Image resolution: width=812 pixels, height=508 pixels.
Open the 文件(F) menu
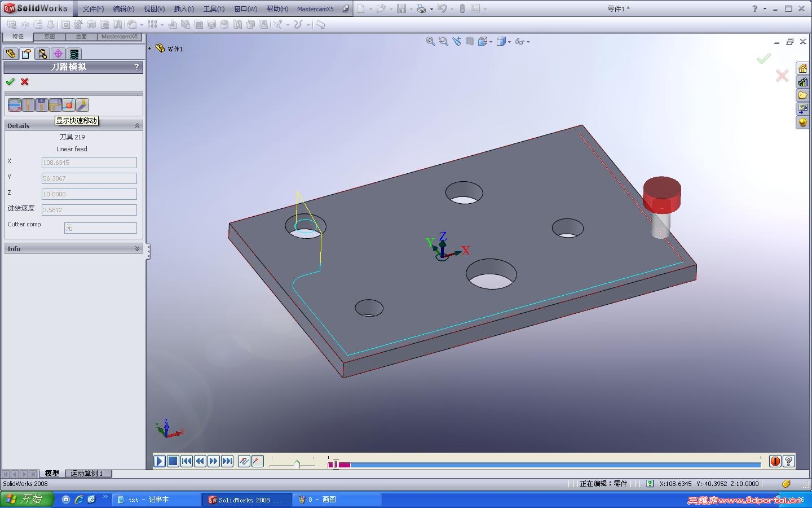93,9
